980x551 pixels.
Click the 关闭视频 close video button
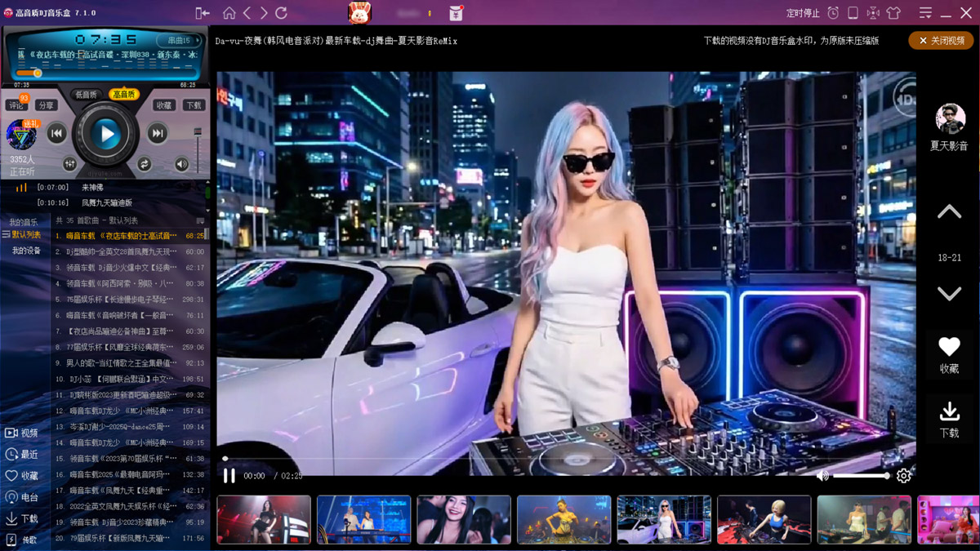(941, 41)
